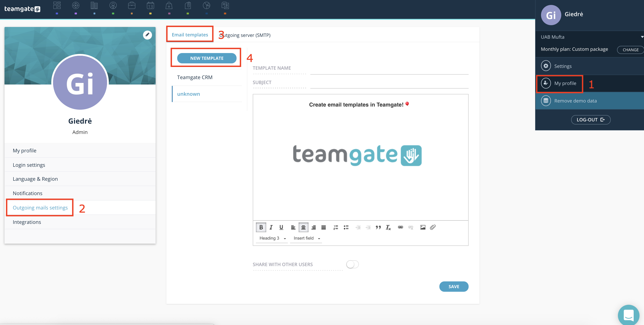644x325 pixels.
Task: Open Outgoing mails settings section
Action: pyautogui.click(x=80, y=208)
